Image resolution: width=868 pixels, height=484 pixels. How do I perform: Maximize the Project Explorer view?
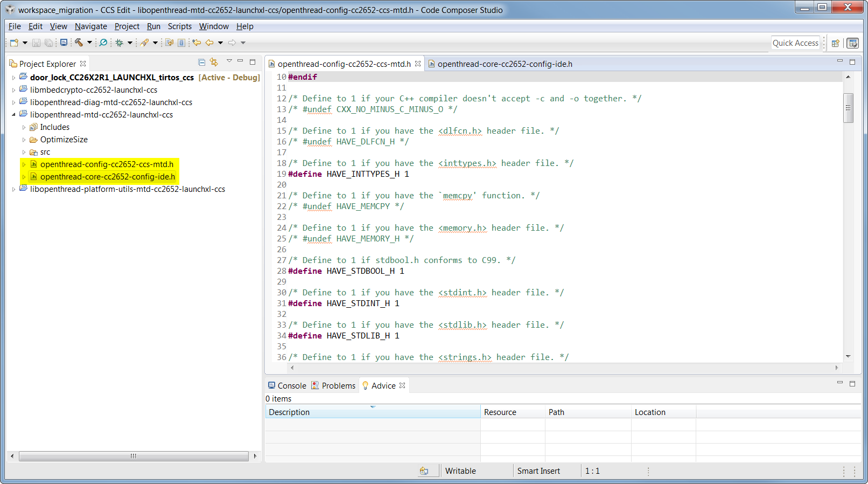pos(253,62)
